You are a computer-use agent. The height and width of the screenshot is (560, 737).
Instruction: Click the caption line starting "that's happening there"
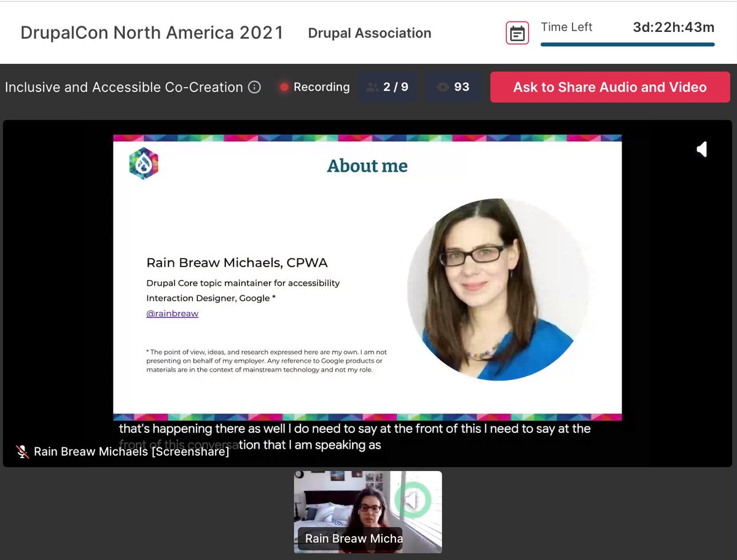click(355, 429)
